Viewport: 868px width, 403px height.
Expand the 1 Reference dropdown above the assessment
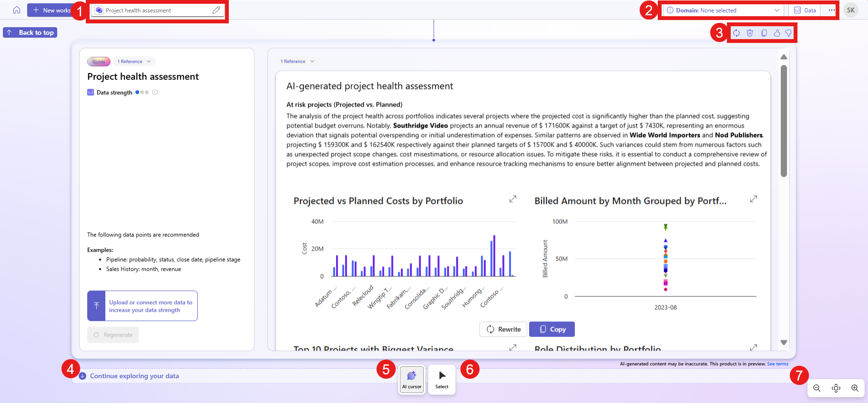click(x=297, y=62)
